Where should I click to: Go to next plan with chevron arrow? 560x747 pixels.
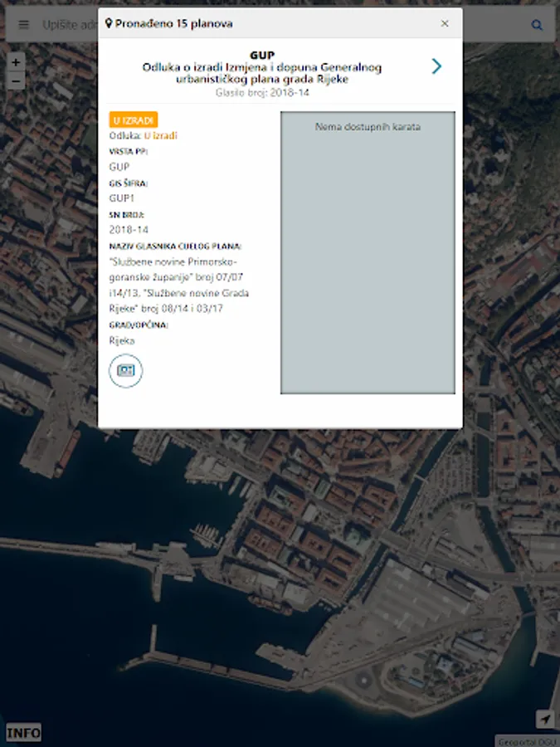[x=436, y=66]
